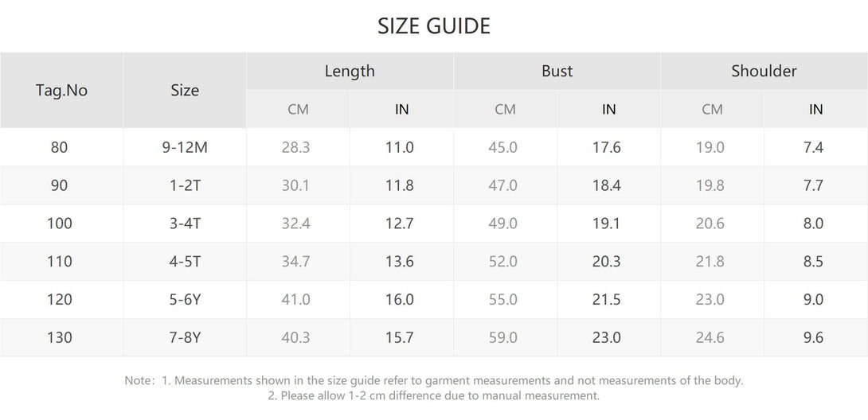This screenshot has width=868, height=420.
Task: Select the 3-4T size cell
Action: [x=185, y=224]
